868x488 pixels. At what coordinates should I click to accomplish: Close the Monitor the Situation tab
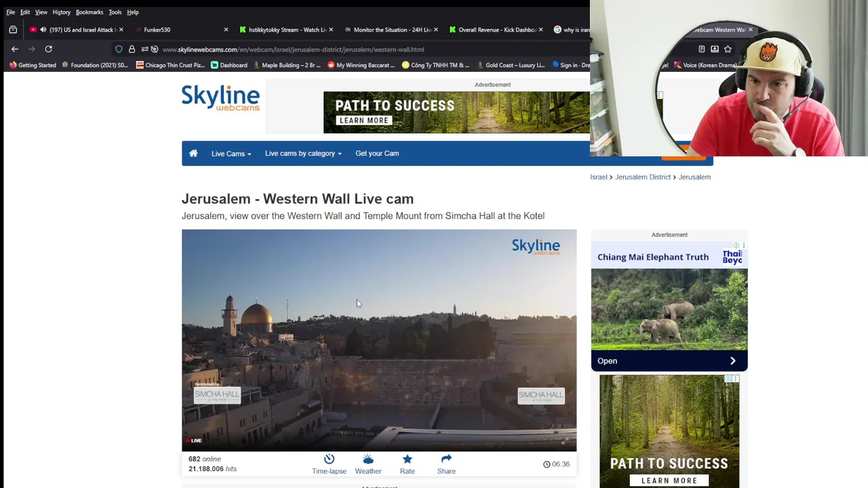click(x=435, y=30)
